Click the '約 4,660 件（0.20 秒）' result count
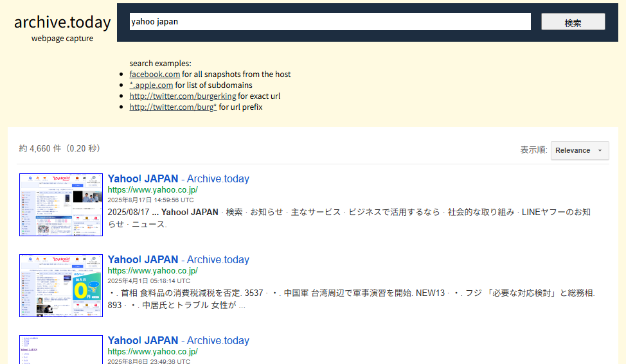The image size is (626, 364). (x=60, y=148)
